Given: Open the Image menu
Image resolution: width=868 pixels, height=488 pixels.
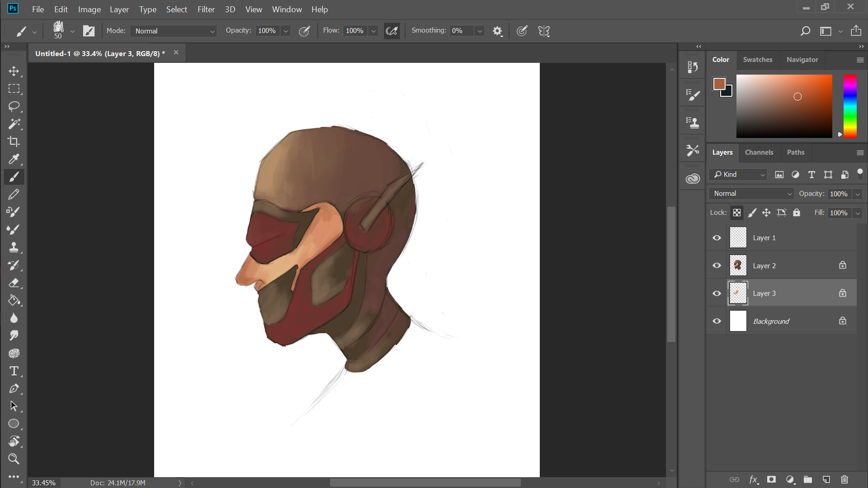Looking at the screenshot, I should tap(90, 9).
